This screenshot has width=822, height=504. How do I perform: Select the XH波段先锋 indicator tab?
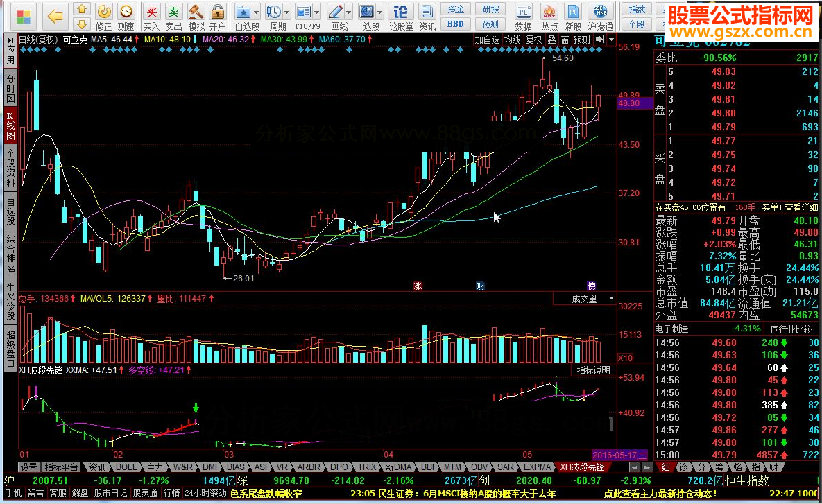[582, 467]
